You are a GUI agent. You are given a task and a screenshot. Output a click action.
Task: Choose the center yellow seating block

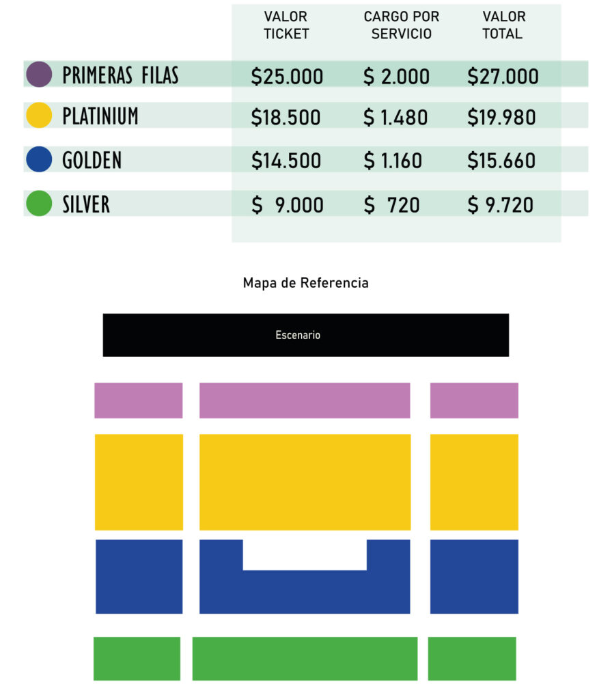pos(305,482)
